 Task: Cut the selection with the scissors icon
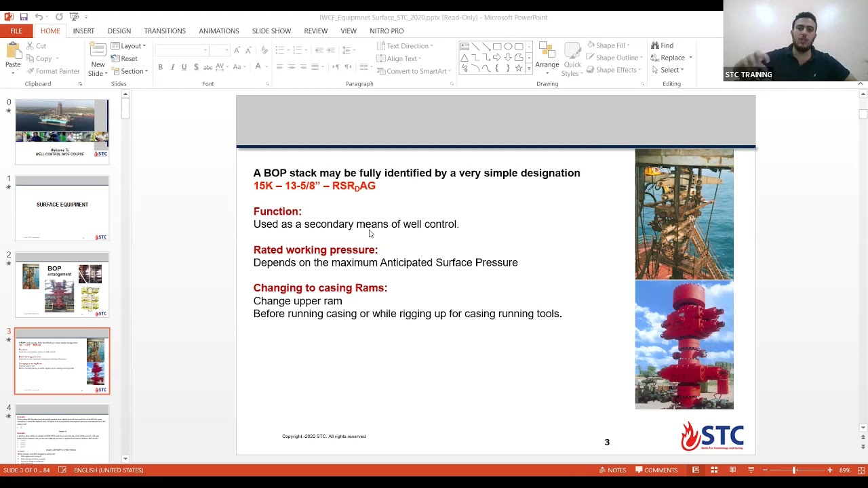click(x=36, y=46)
